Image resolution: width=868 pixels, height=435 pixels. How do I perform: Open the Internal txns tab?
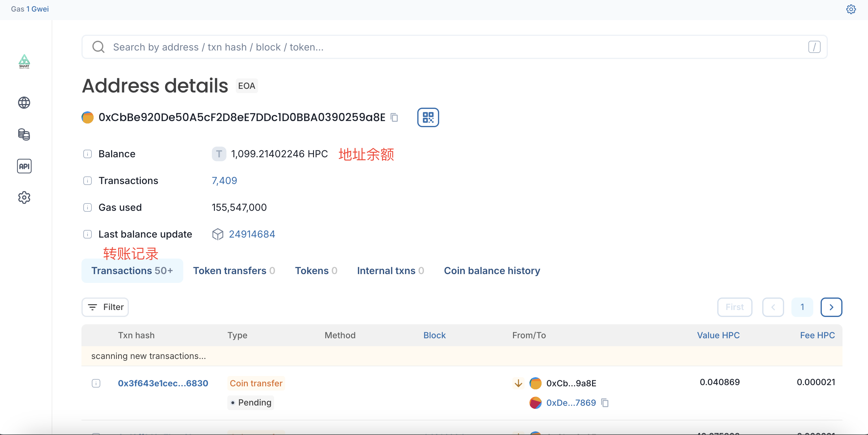(x=390, y=270)
